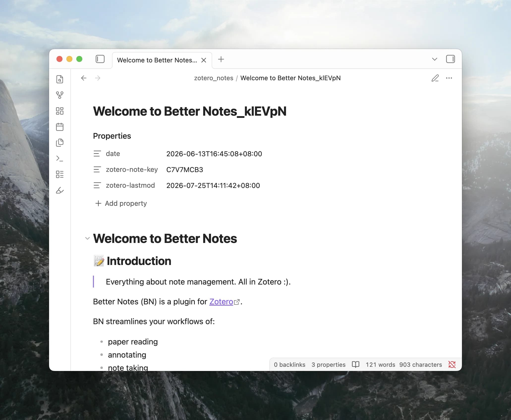Viewport: 511px width, 420px height.
Task: Edit the date value 2026-06-13T16:45:08+08:00
Action: tap(214, 154)
